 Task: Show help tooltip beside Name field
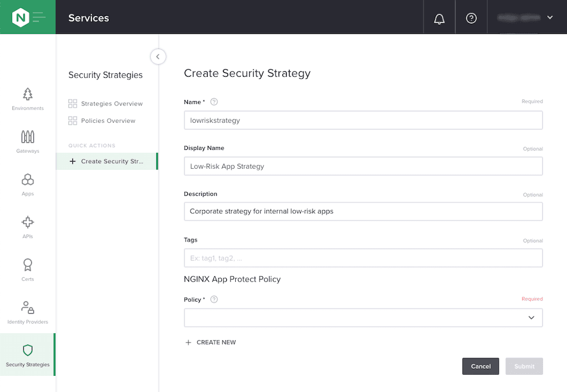tap(214, 102)
